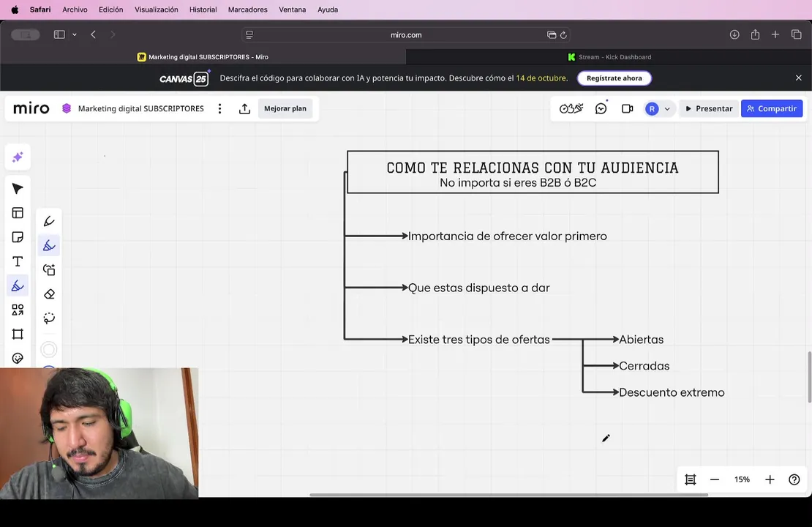Click the Presentar button
The image size is (812, 527).
(x=709, y=108)
